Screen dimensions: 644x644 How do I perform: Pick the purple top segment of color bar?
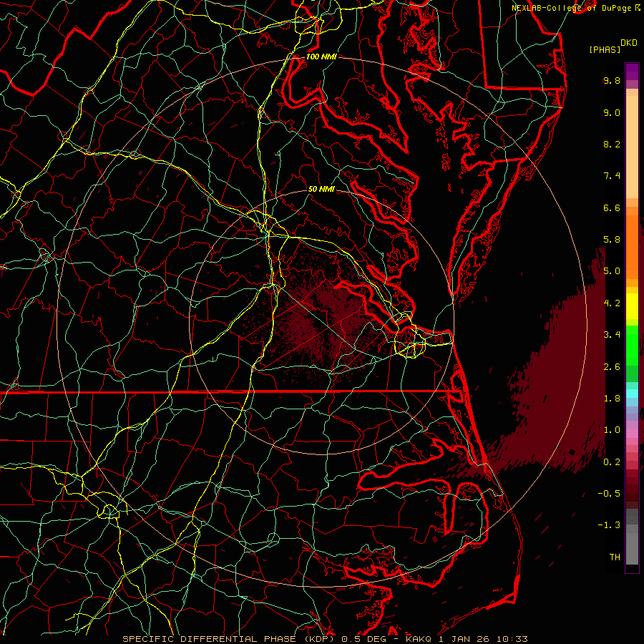coord(632,72)
